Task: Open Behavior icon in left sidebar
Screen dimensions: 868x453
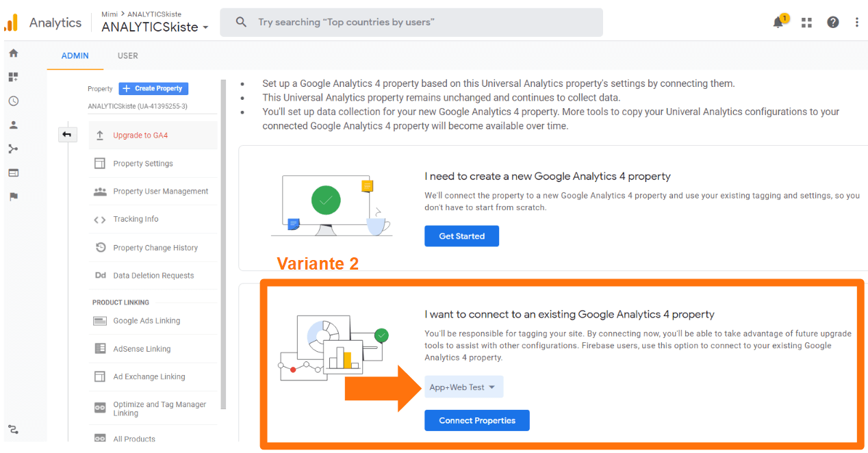Action: [14, 173]
